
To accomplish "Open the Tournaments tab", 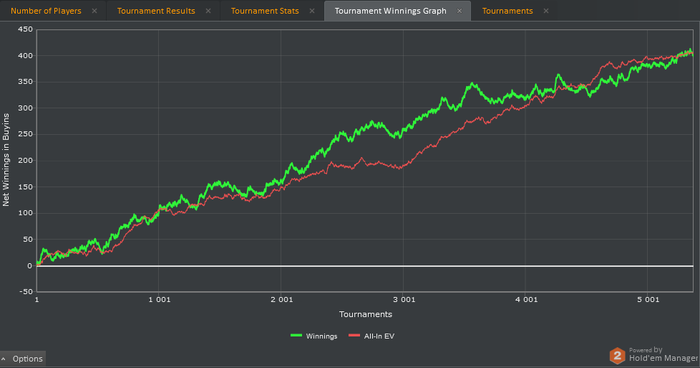I will pyautogui.click(x=508, y=11).
